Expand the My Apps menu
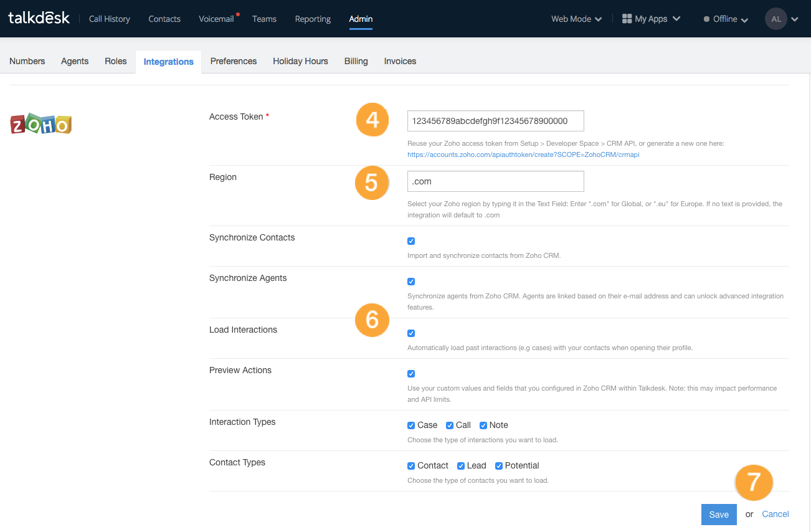Screen dimensions: 811x532 click(x=651, y=19)
